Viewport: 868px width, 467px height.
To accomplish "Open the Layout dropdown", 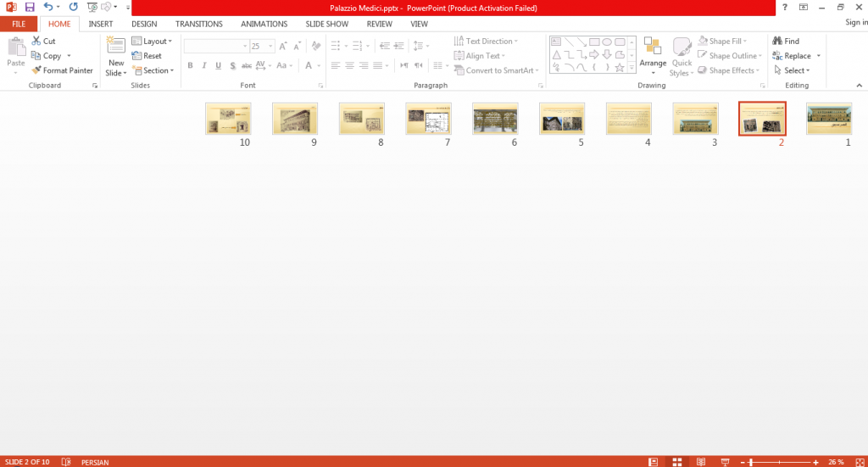I will [x=152, y=41].
